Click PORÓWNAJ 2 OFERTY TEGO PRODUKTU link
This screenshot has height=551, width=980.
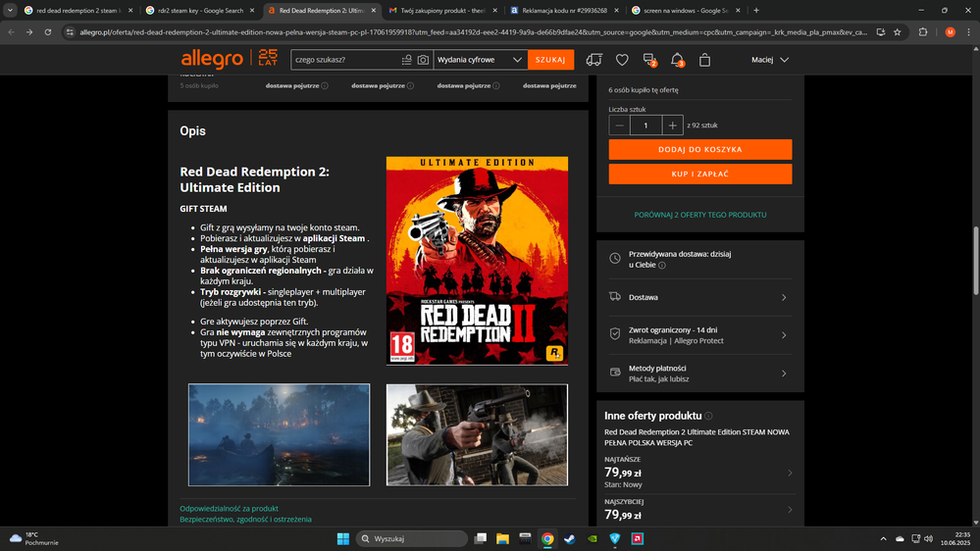click(699, 214)
